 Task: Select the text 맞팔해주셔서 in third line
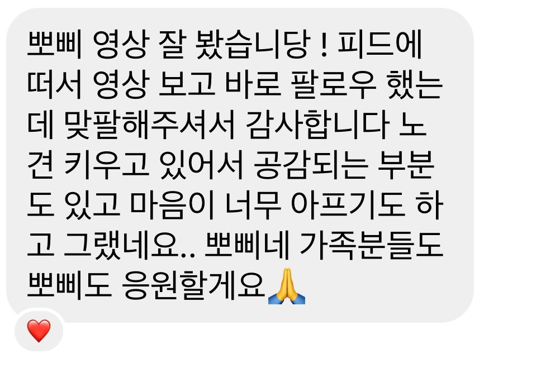tap(150, 125)
